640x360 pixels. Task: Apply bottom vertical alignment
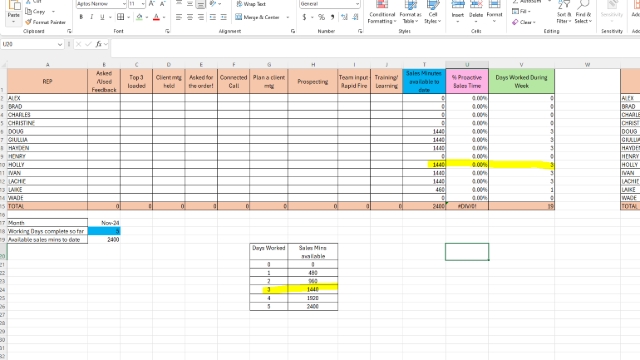click(201, 4)
